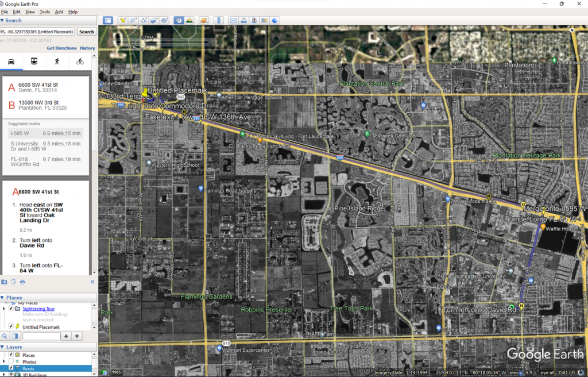588x377 pixels.
Task: Click the Email envelope icon
Action: click(233, 20)
